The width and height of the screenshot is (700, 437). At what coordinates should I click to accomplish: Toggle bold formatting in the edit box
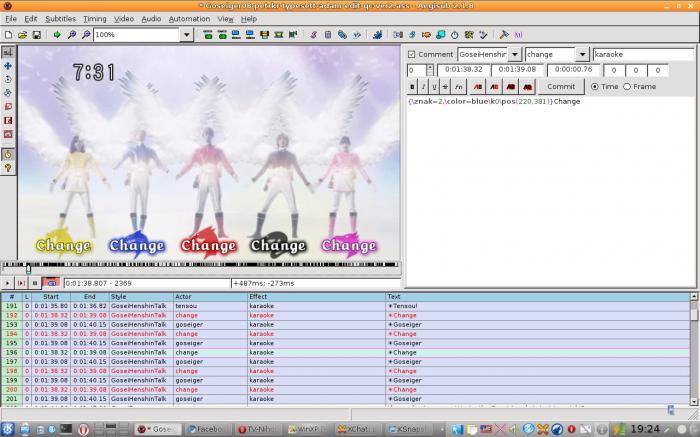[x=412, y=87]
